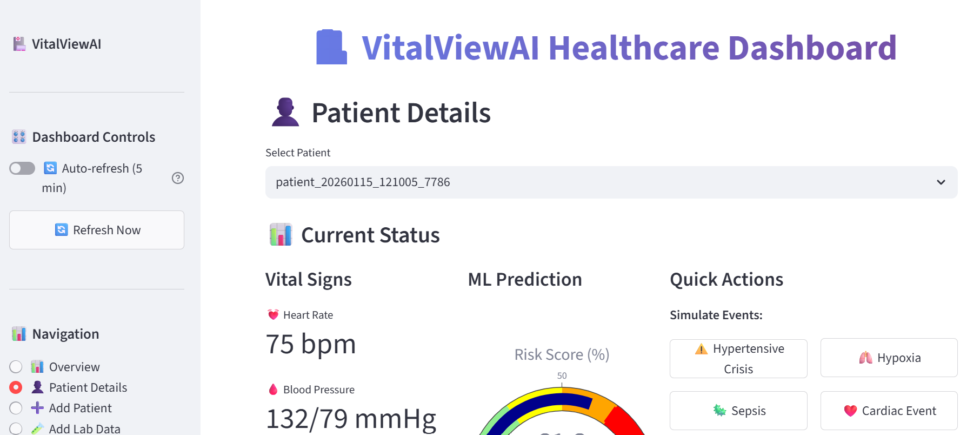Click the heart icon beside Heart Rate

pos(273,315)
